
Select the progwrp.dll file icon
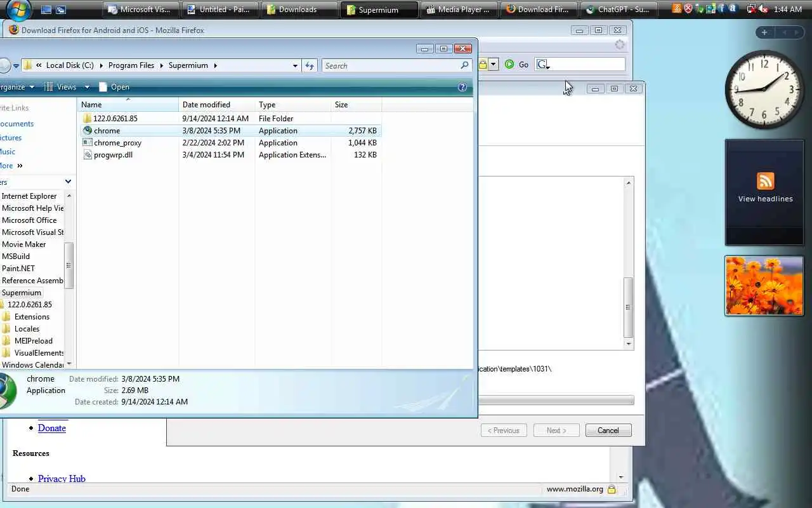click(88, 154)
